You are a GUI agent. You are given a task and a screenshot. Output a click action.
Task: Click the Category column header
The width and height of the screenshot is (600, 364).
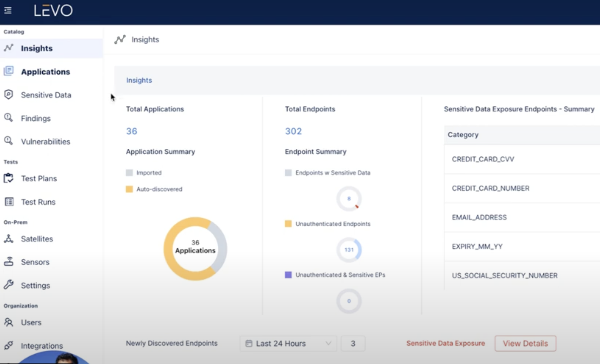coord(463,135)
